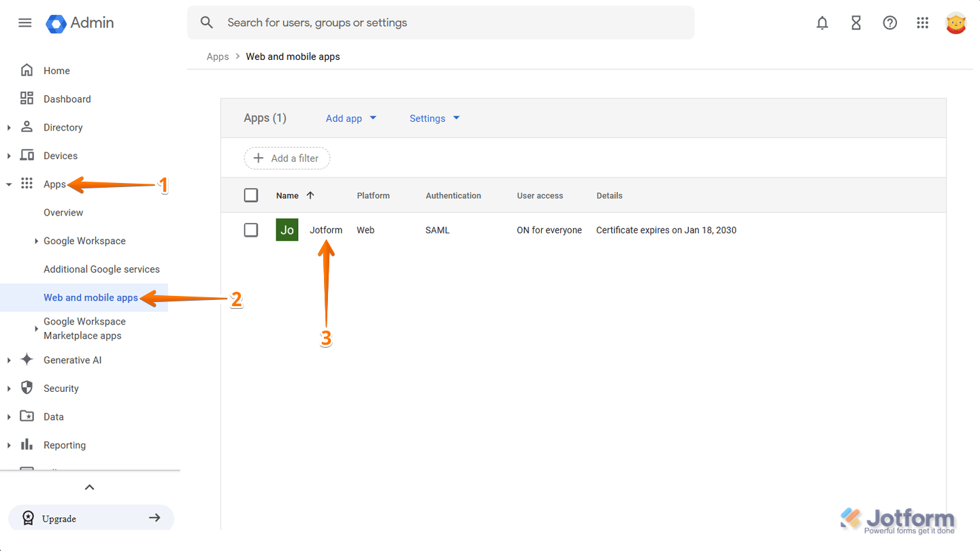Screen dimensions: 980x551
Task: Check the Jotform row checkbox
Action: coord(251,230)
